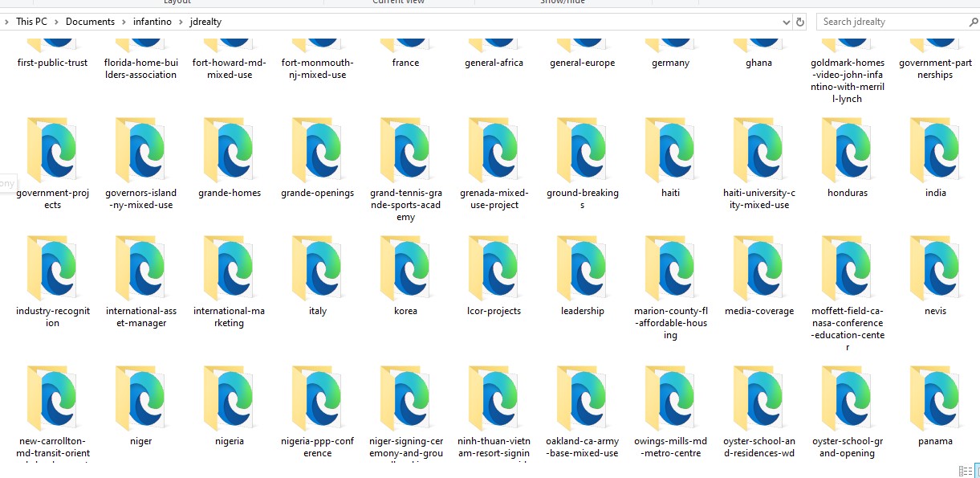Select the oakland-ca-army-base-mixed-use folder

582,399
